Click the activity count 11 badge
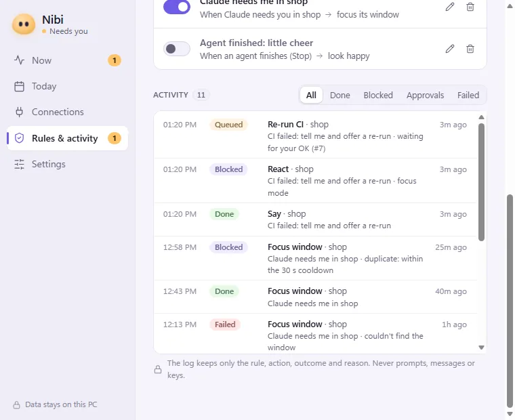Image resolution: width=515 pixels, height=420 pixels. 201,95
